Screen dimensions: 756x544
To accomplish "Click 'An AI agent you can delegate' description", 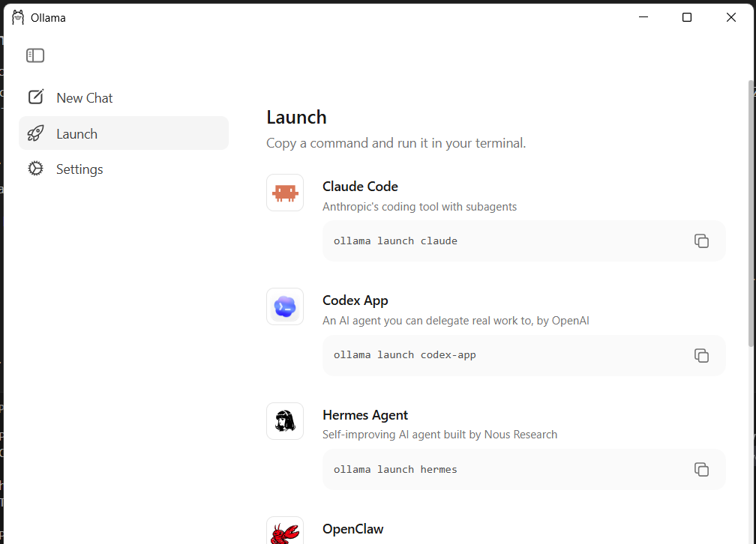I will pos(456,321).
